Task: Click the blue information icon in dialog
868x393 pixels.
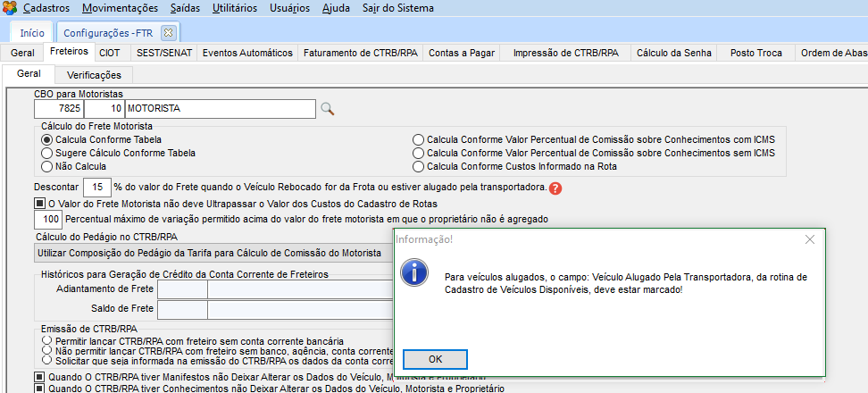Action: click(x=415, y=272)
